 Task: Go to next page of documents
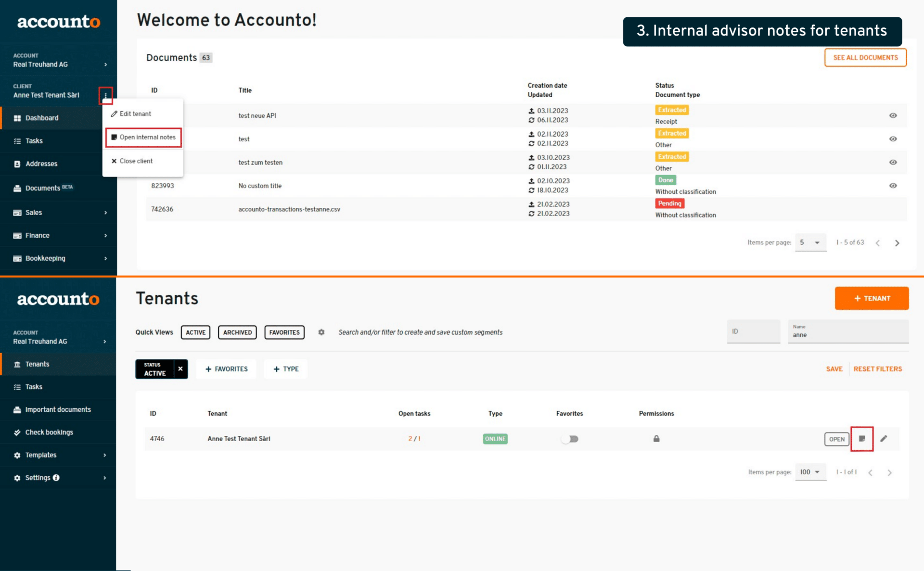pos(897,243)
